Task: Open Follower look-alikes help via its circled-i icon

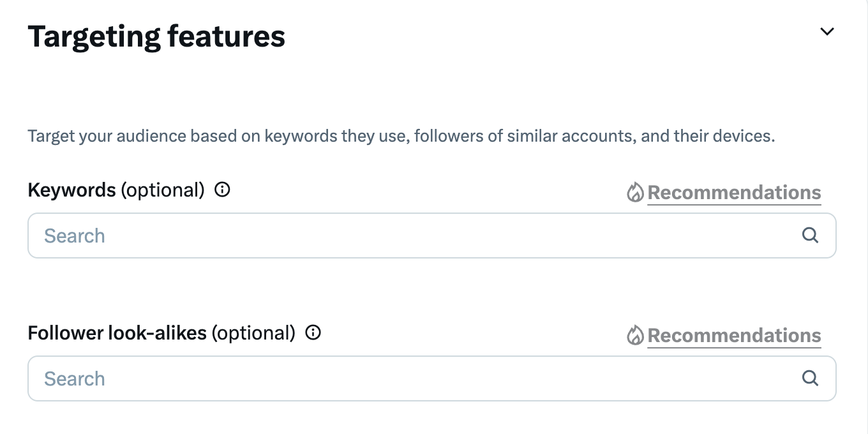Action: (x=313, y=332)
